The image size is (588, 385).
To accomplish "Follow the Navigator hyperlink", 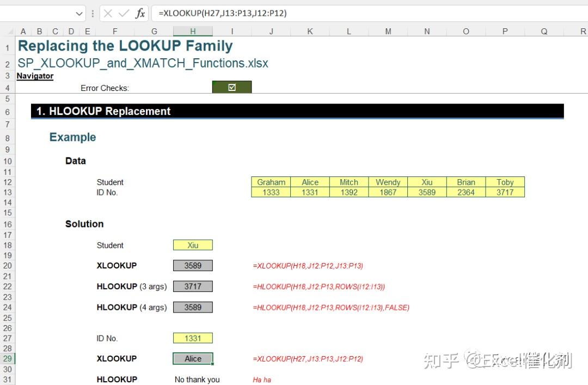I will coord(34,76).
